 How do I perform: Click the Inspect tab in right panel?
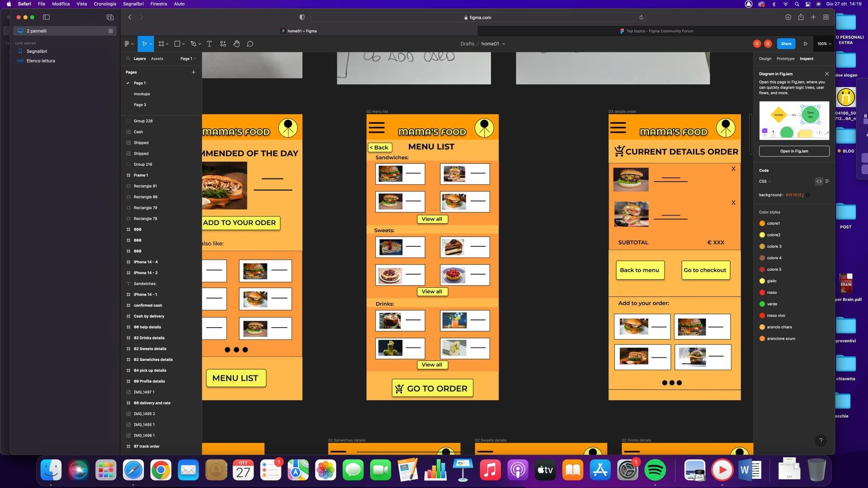tap(807, 58)
